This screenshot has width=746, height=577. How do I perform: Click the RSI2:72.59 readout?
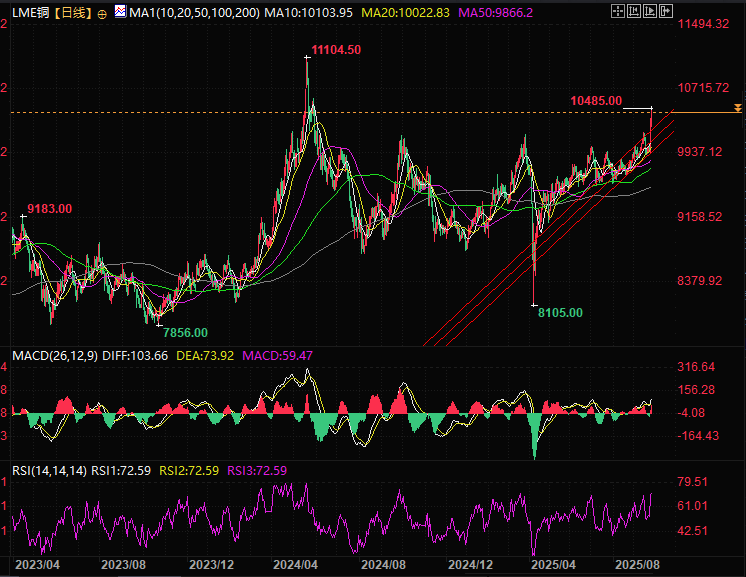click(x=189, y=471)
